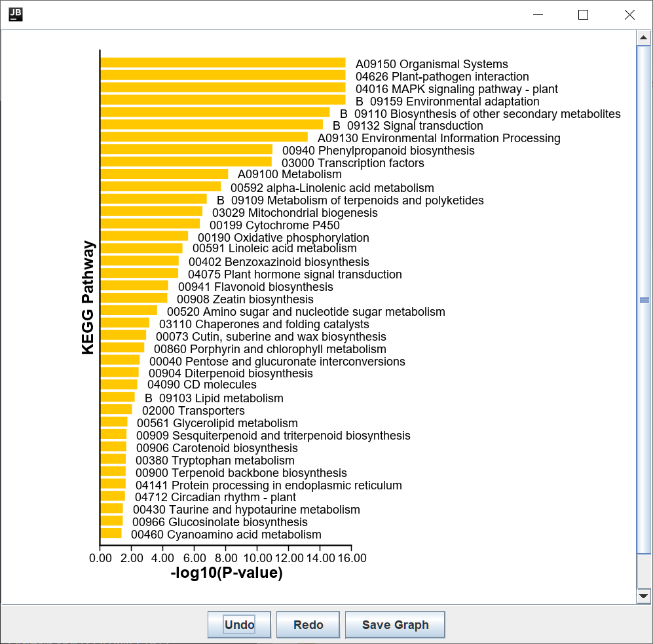Select the 'A09130 Environmental Information Processing' label
The image size is (653, 644).
[439, 138]
